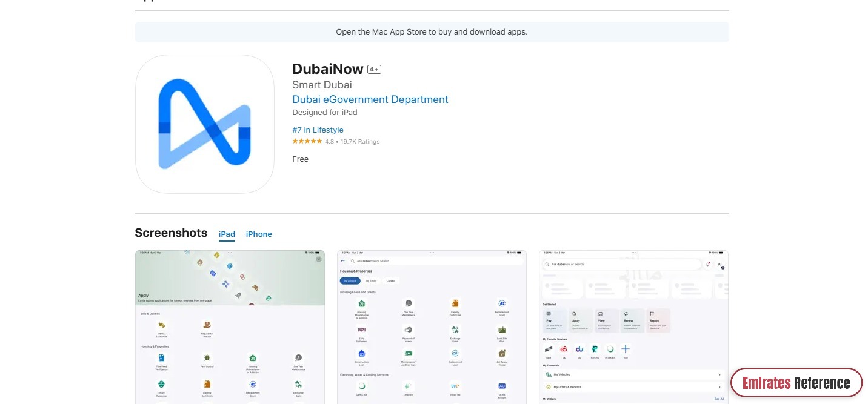This screenshot has height=404, width=868.
Task: Click the SU profile avatar
Action: point(720,265)
